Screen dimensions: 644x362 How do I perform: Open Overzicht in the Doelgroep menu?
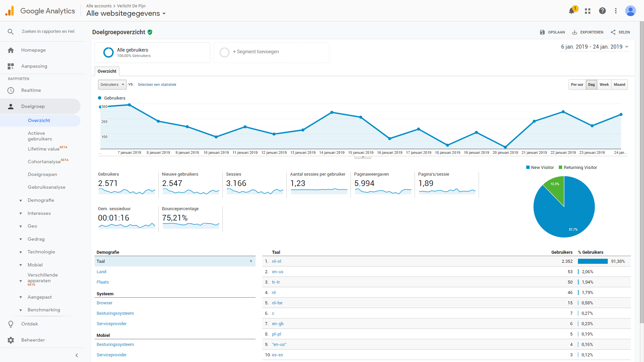39,121
